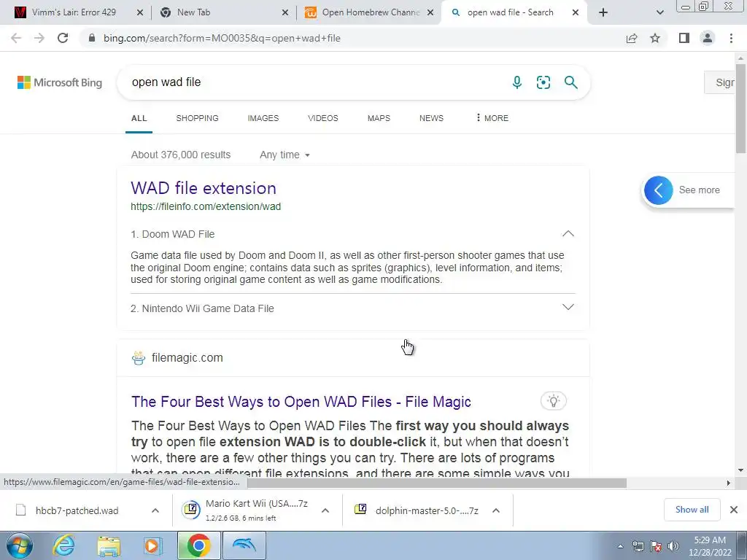Viewport: 747px width, 560px height.
Task: Open Windows Media Player from taskbar
Action: (x=153, y=545)
